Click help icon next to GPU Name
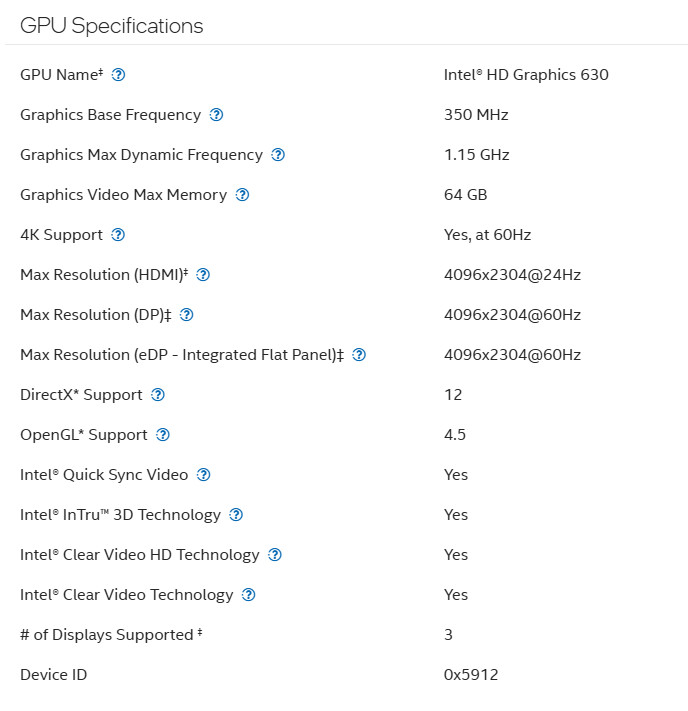 119,75
